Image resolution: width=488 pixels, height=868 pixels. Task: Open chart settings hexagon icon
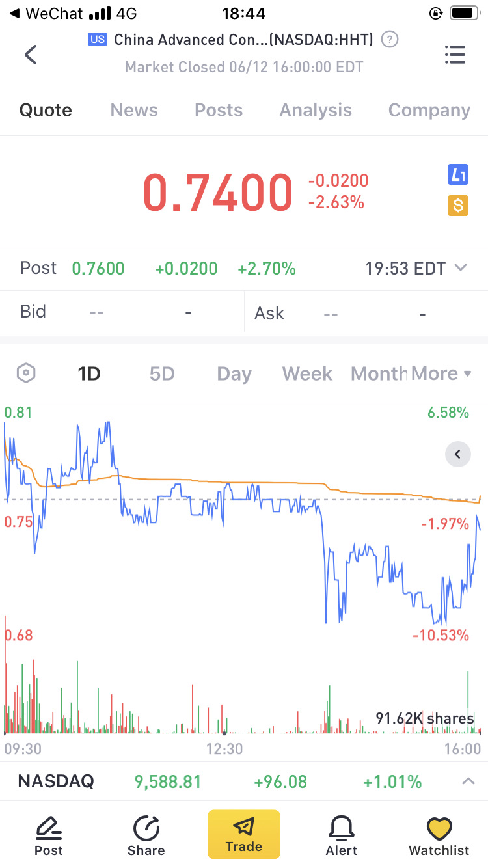pos(25,373)
